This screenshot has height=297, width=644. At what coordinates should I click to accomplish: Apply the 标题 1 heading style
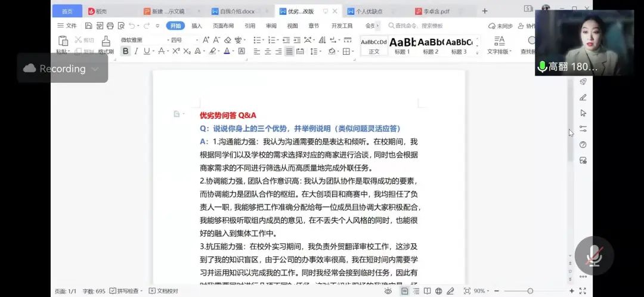tap(402, 45)
